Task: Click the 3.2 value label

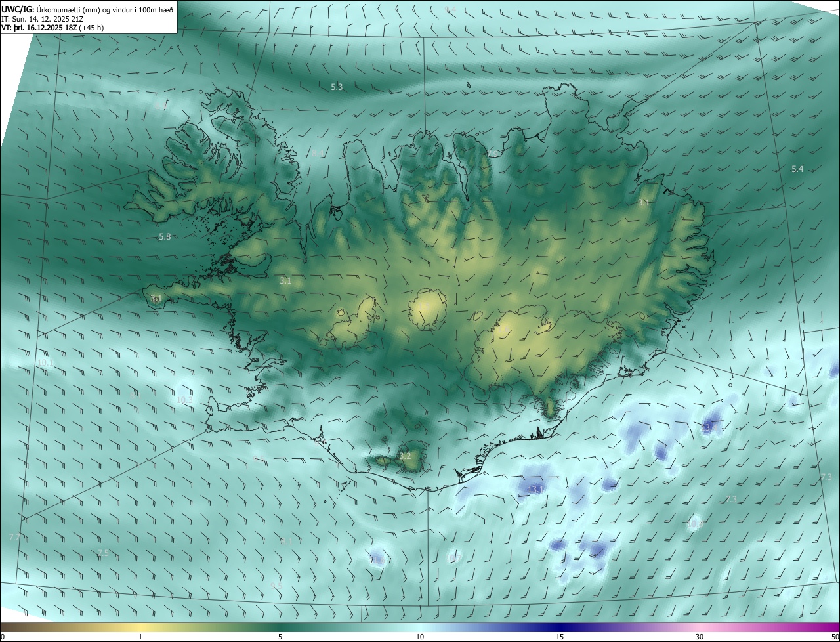Action: [x=405, y=456]
